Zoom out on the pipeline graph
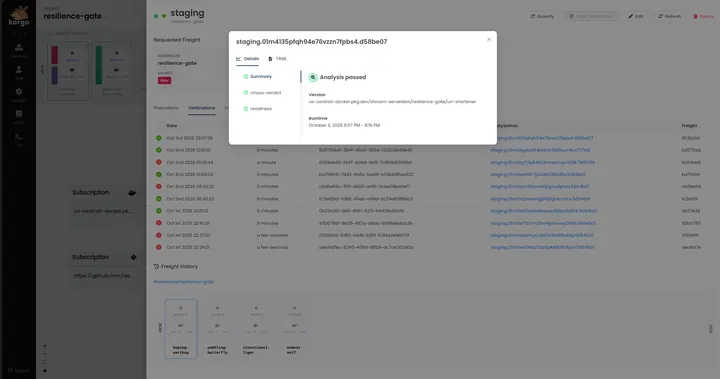 point(45,354)
